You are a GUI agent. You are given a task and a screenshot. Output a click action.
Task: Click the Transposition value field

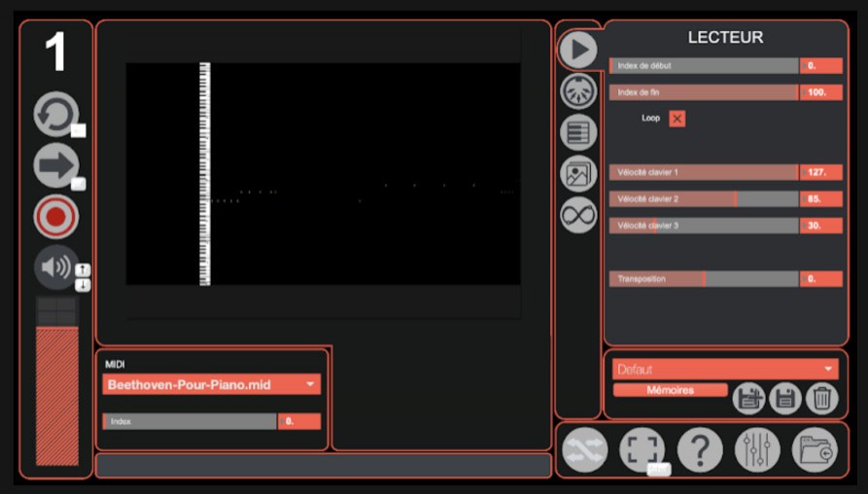point(820,279)
